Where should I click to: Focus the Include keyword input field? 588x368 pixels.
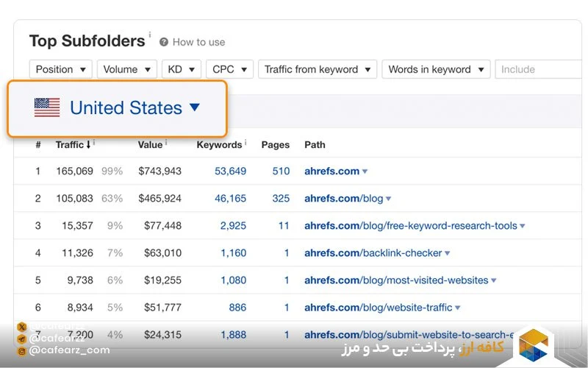539,69
